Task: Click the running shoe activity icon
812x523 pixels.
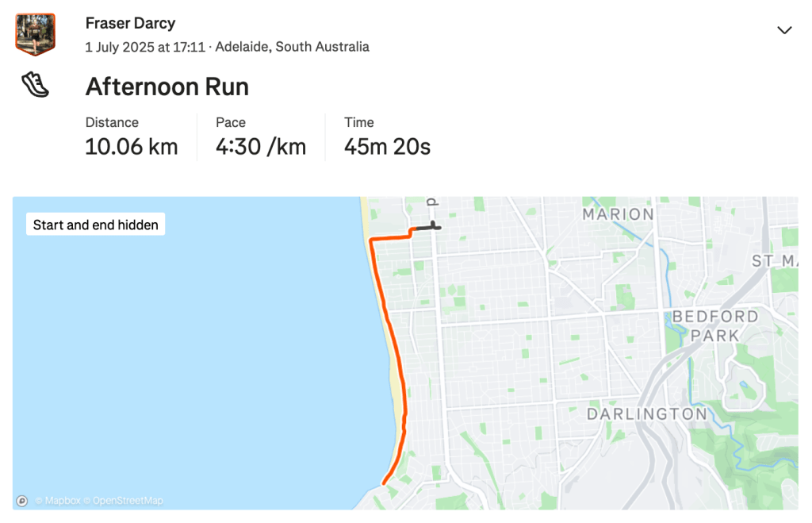Action: click(x=35, y=84)
